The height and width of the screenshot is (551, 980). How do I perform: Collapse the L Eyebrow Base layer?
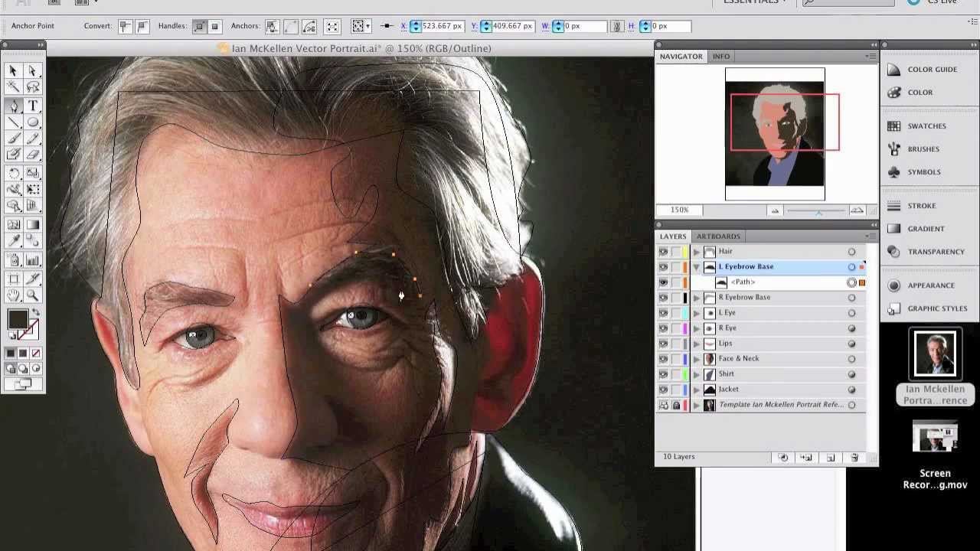click(695, 266)
